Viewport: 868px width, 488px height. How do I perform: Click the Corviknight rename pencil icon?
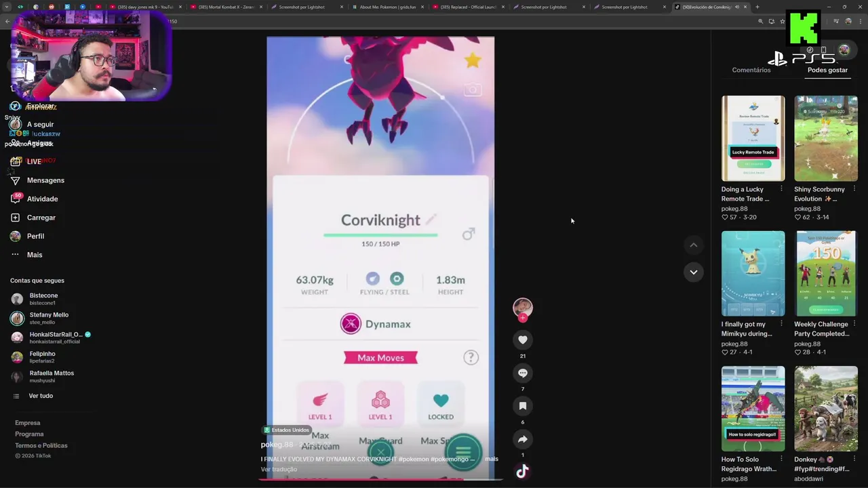point(431,220)
